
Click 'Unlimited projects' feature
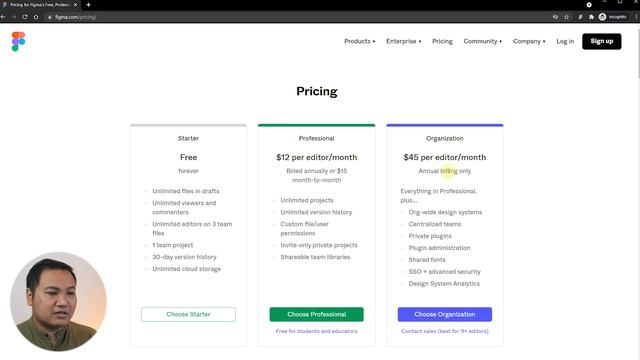307,200
